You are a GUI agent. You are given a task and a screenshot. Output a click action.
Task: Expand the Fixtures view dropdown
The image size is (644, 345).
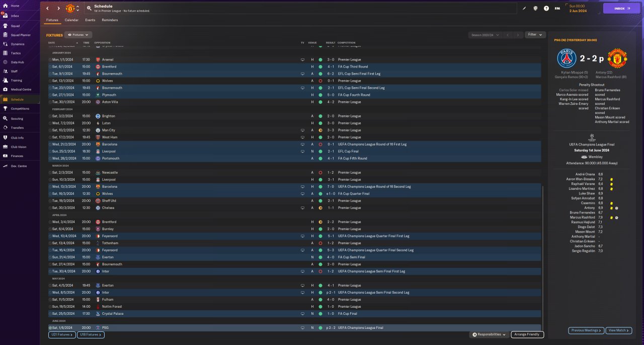point(78,35)
